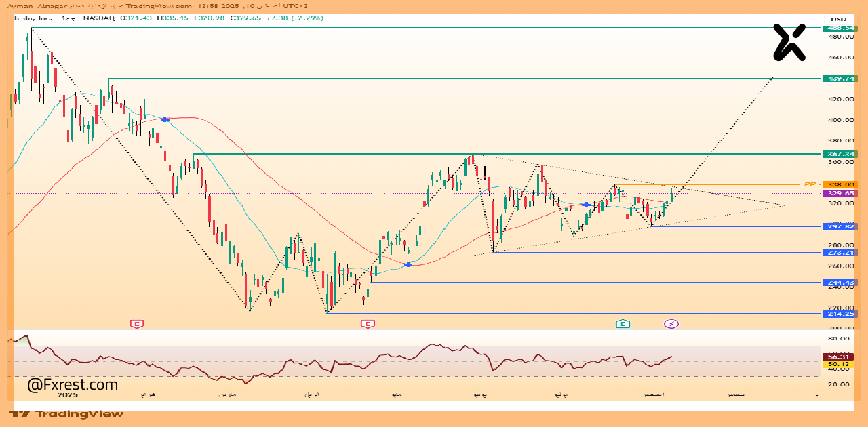Select the 367.34 resistance price label

[x=840, y=154]
